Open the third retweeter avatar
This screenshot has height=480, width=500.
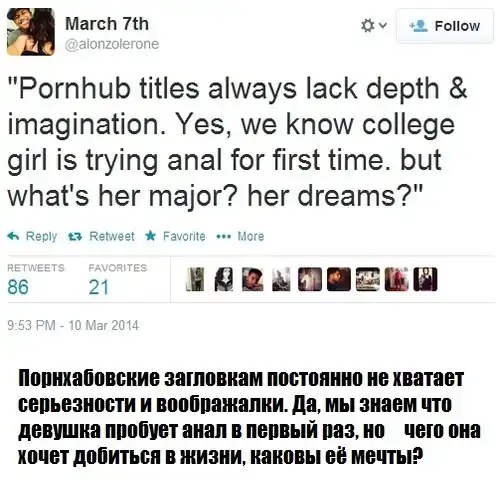click(x=252, y=279)
